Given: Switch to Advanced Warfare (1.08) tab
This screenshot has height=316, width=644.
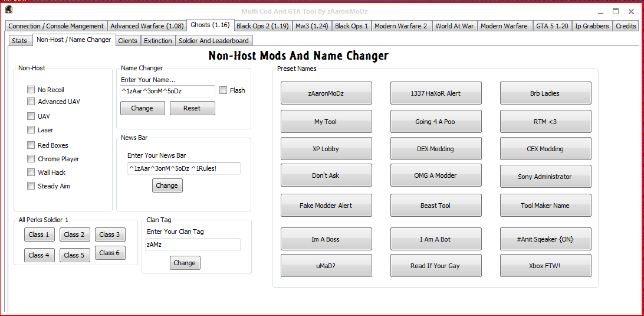Looking at the screenshot, I should 147,26.
